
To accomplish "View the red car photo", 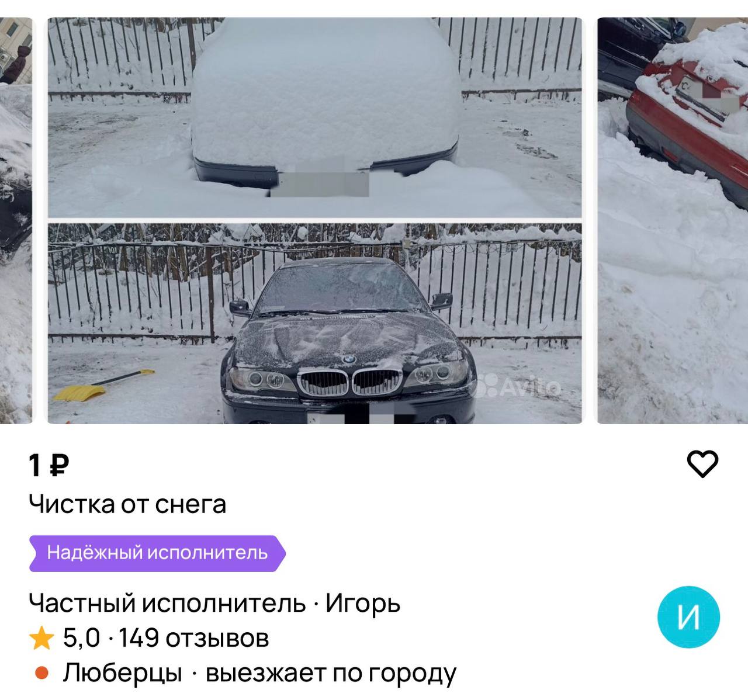I will coord(673,220).
